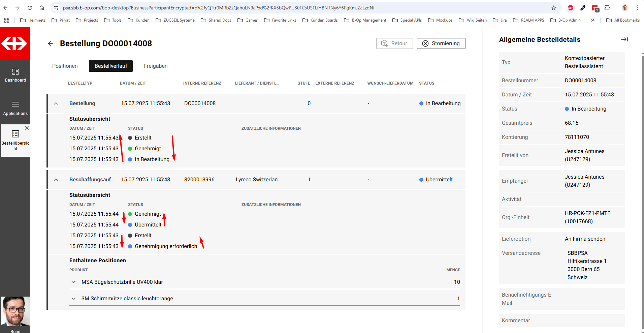
Task: Switch to the Freigaben tab
Action: pyautogui.click(x=156, y=66)
